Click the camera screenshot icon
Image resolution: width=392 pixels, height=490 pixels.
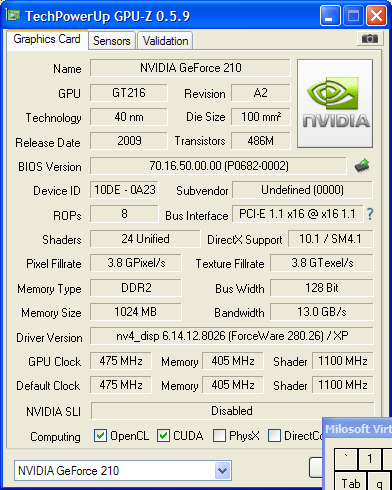[x=369, y=39]
